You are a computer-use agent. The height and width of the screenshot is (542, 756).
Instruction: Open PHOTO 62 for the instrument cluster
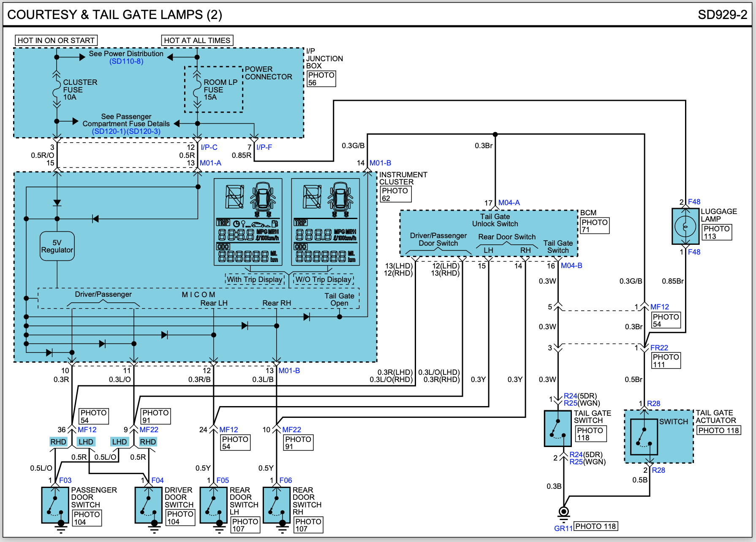(395, 194)
